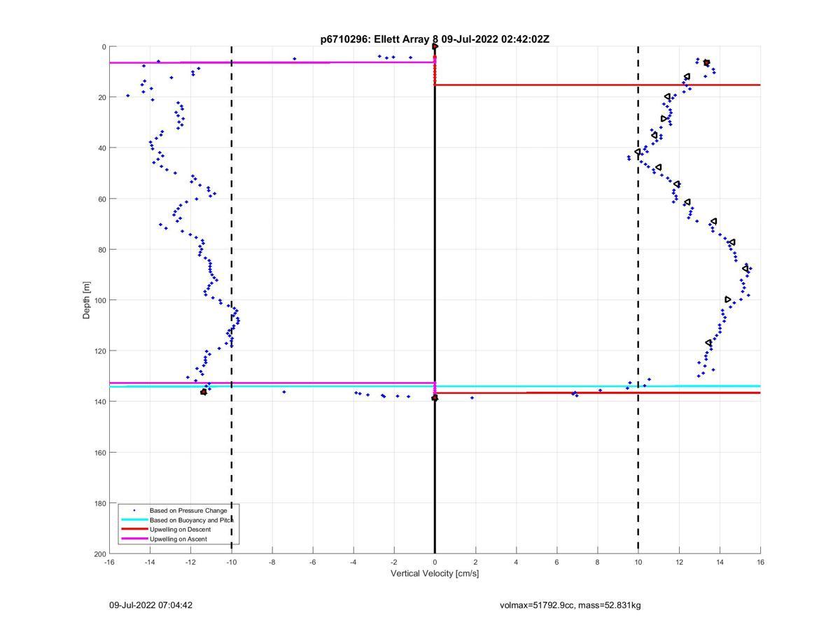Click legend entry 'Based on Pressure Change'

point(188,511)
